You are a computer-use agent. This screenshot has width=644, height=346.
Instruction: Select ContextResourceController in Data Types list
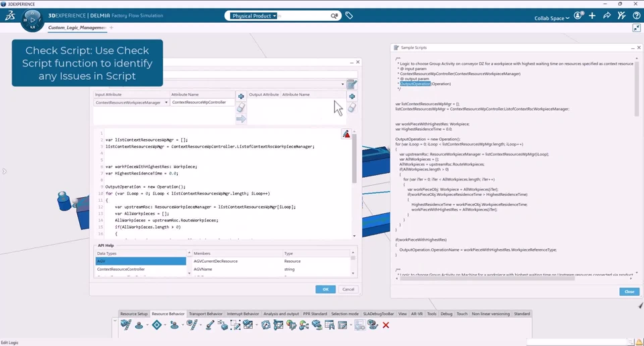pos(141,270)
